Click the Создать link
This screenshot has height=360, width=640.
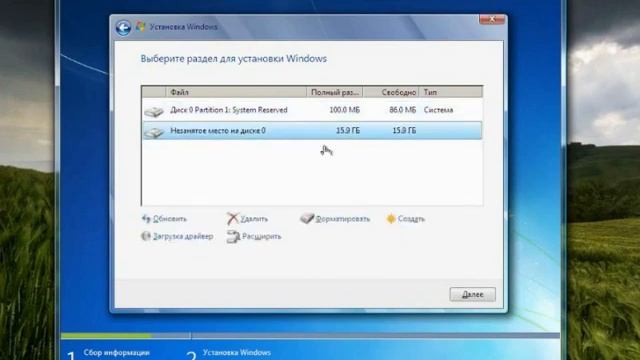coord(411,219)
